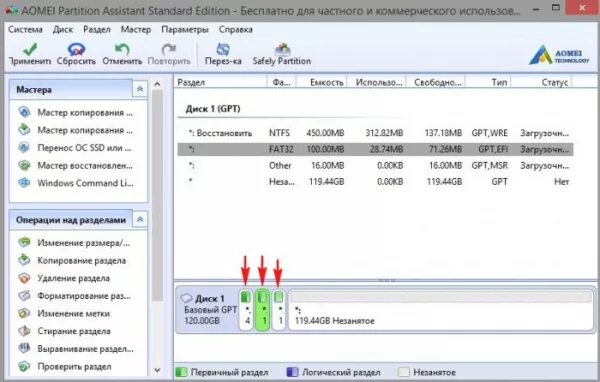Open the Параметры menu
Screen dimensions: 600x382
pyautogui.click(x=185, y=29)
